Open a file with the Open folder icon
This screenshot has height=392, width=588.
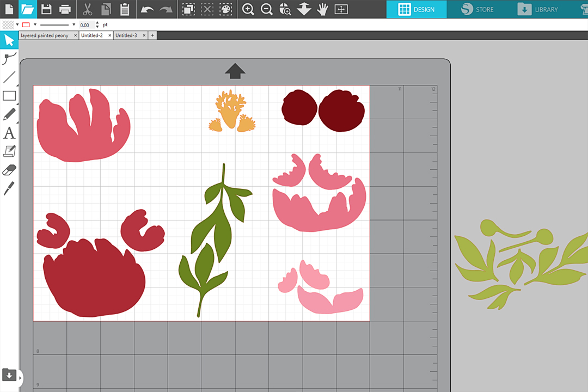click(x=28, y=9)
